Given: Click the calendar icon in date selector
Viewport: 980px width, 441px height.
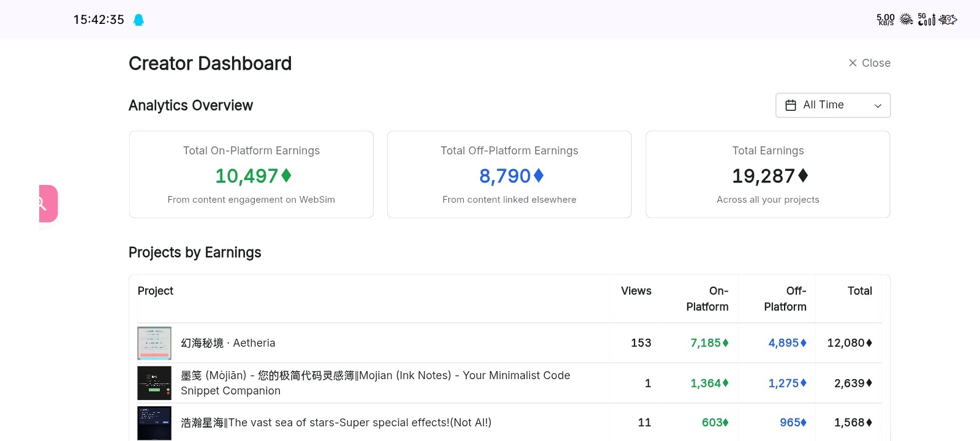Looking at the screenshot, I should coord(791,105).
